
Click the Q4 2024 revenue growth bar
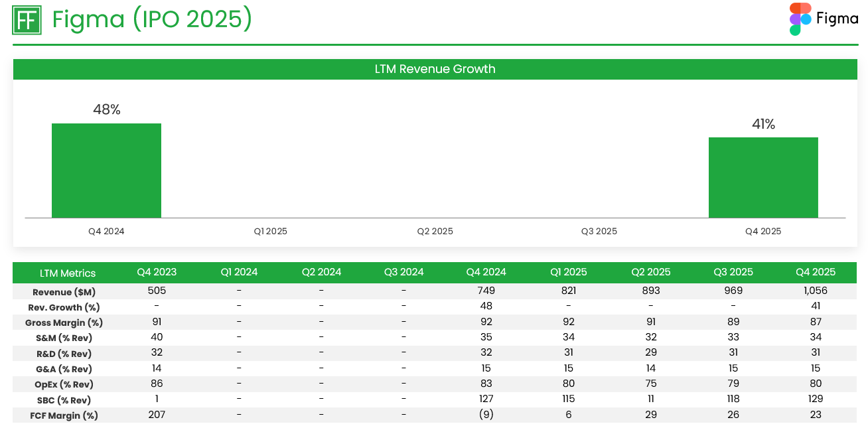click(x=106, y=171)
